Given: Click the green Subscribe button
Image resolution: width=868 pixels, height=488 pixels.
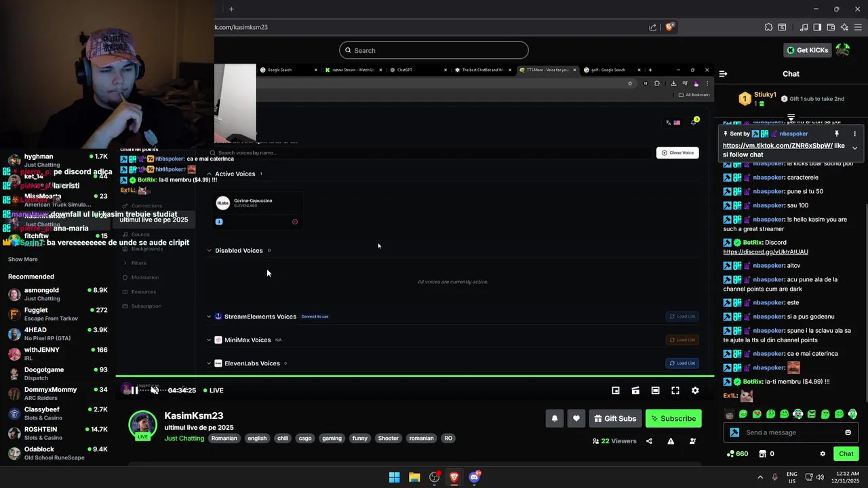Looking at the screenshot, I should pos(673,419).
